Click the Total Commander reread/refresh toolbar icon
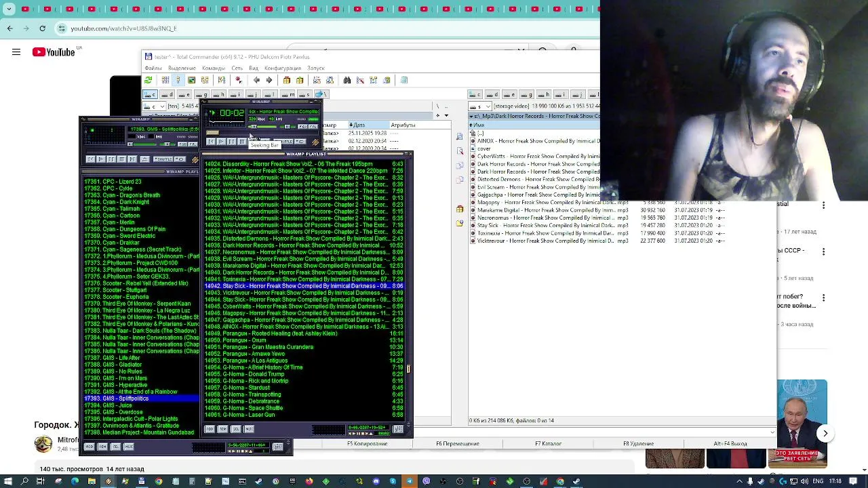Viewport: 868px width, 488px height. [147, 80]
